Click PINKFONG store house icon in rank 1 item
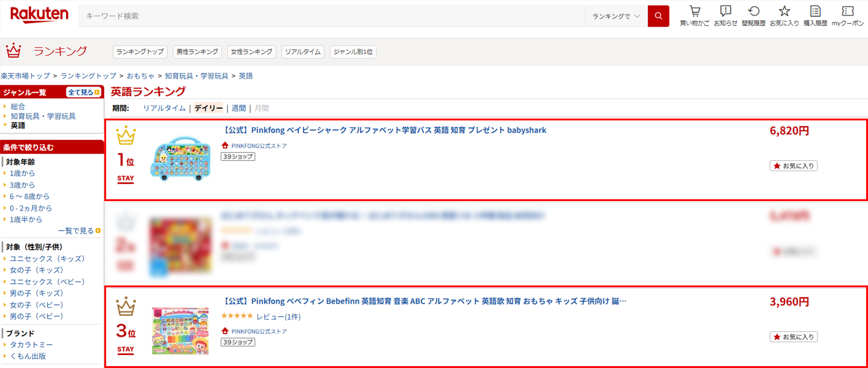Screen dimensions: 868x368 225,145
